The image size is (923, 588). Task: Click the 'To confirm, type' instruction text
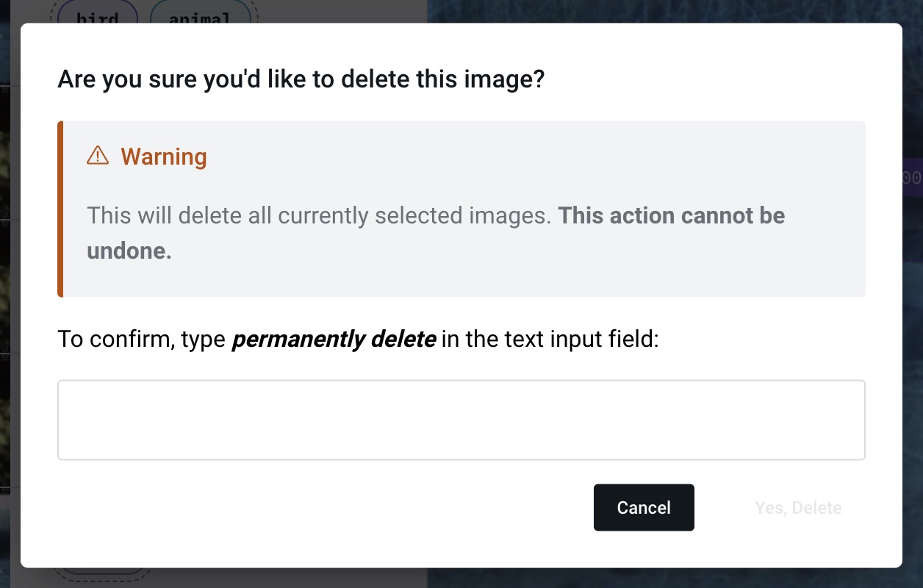click(141, 340)
